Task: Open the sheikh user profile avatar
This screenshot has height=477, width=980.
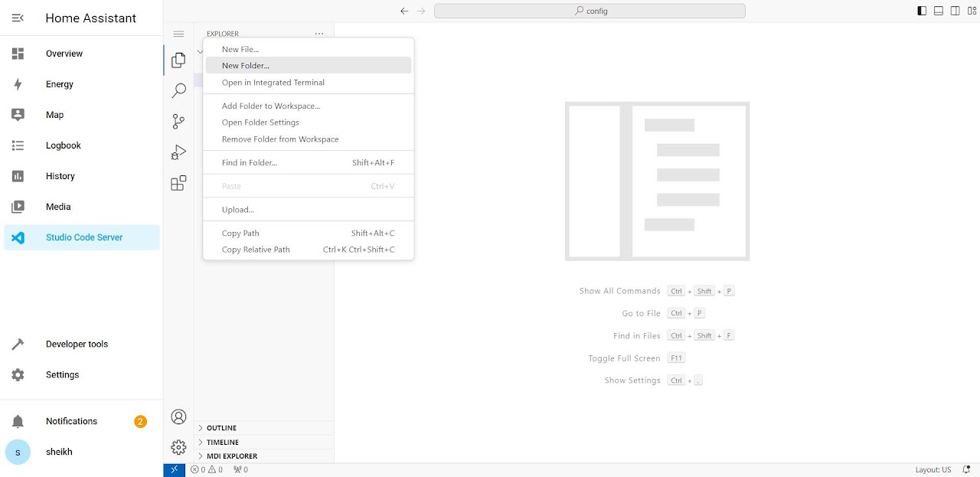Action: (x=18, y=452)
